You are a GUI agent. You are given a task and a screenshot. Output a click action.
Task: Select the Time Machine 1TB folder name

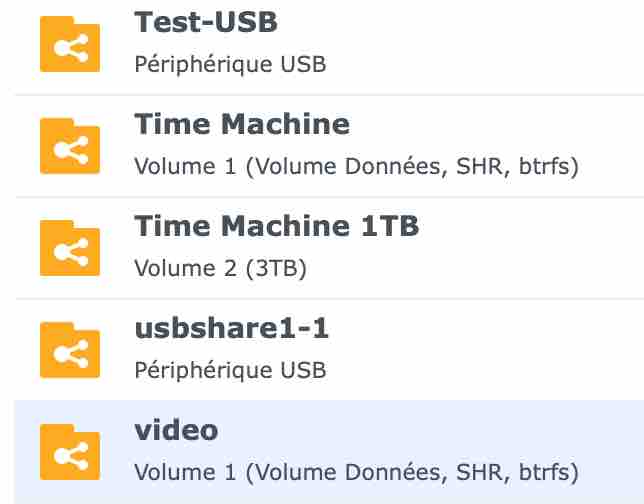click(x=276, y=226)
